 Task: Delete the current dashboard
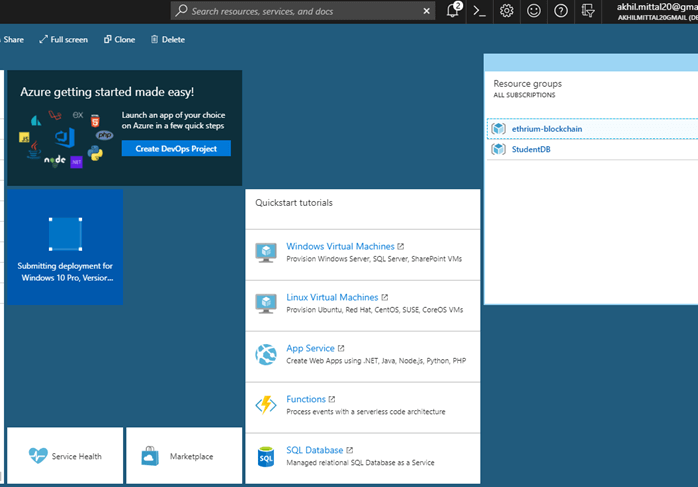[x=167, y=40]
